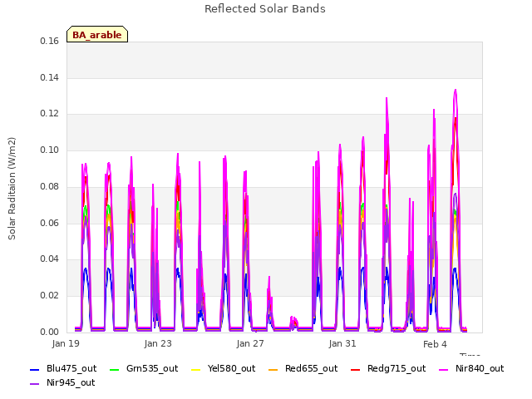Click the red Redg715_out legend swatch
This screenshot has width=532, height=399.
pyautogui.click(x=355, y=369)
